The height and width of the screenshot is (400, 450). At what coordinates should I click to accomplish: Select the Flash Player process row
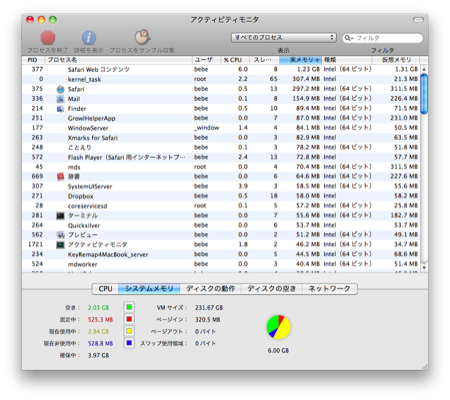(221, 157)
